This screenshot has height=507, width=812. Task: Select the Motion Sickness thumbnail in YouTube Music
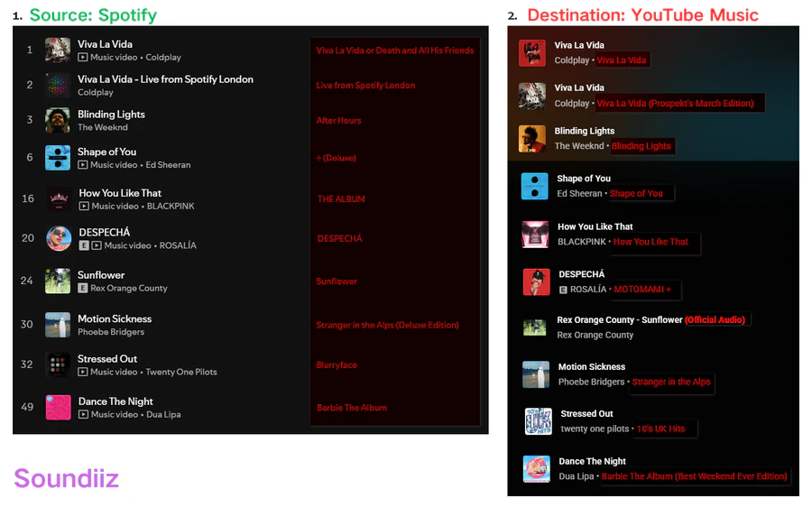(x=536, y=374)
